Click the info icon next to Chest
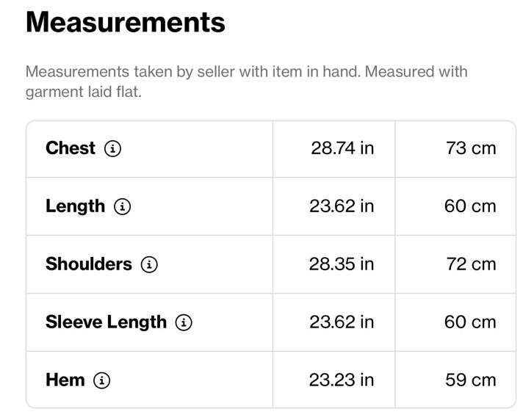 112,148
